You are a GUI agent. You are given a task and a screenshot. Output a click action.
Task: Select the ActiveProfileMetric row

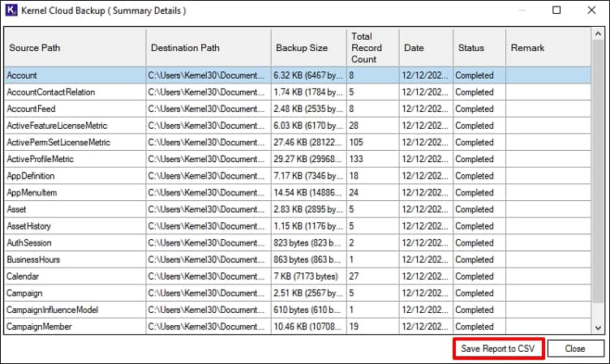pyautogui.click(x=298, y=159)
